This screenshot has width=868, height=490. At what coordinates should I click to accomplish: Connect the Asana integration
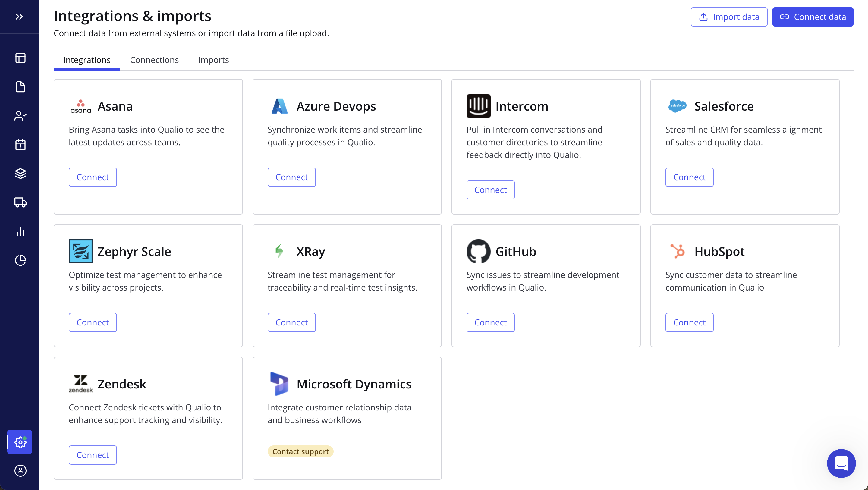point(92,177)
